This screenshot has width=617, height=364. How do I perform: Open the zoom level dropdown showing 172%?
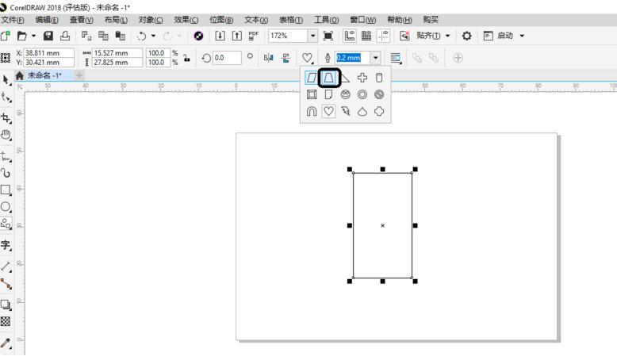coord(312,36)
